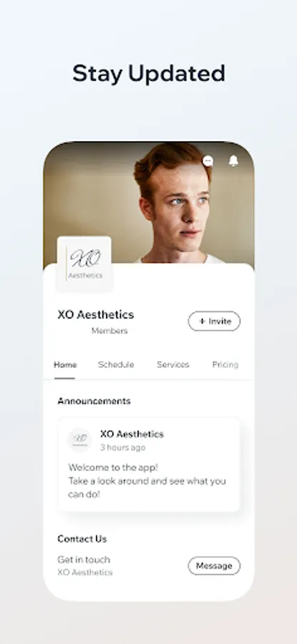The height and width of the screenshot is (644, 297).
Task: Tap XO Aesthetics under Get in touch
Action: pos(85,572)
